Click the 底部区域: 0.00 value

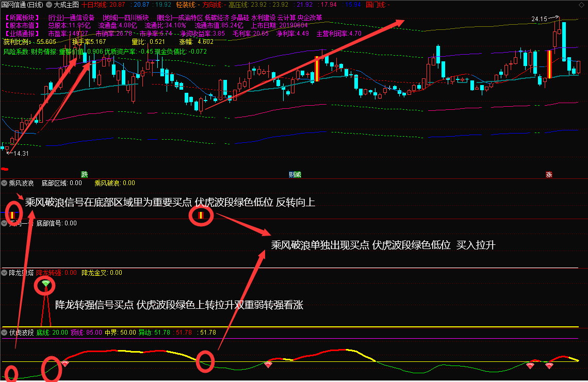coord(61,183)
